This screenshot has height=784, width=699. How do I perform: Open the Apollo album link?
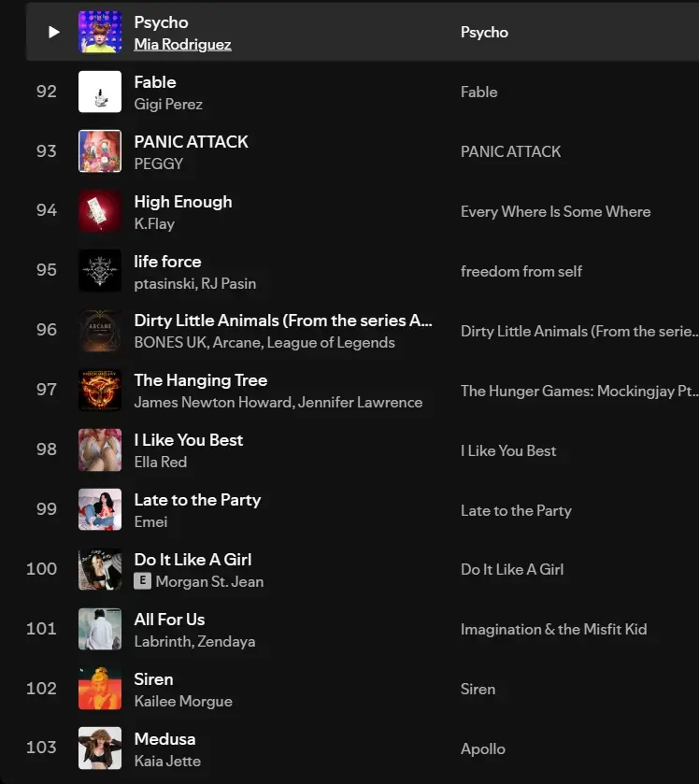(482, 748)
